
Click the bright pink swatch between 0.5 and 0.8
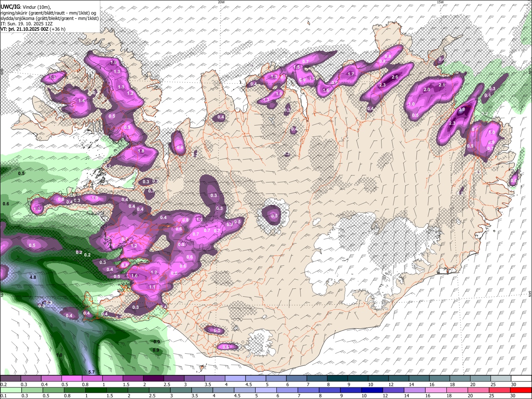(x=71, y=379)
